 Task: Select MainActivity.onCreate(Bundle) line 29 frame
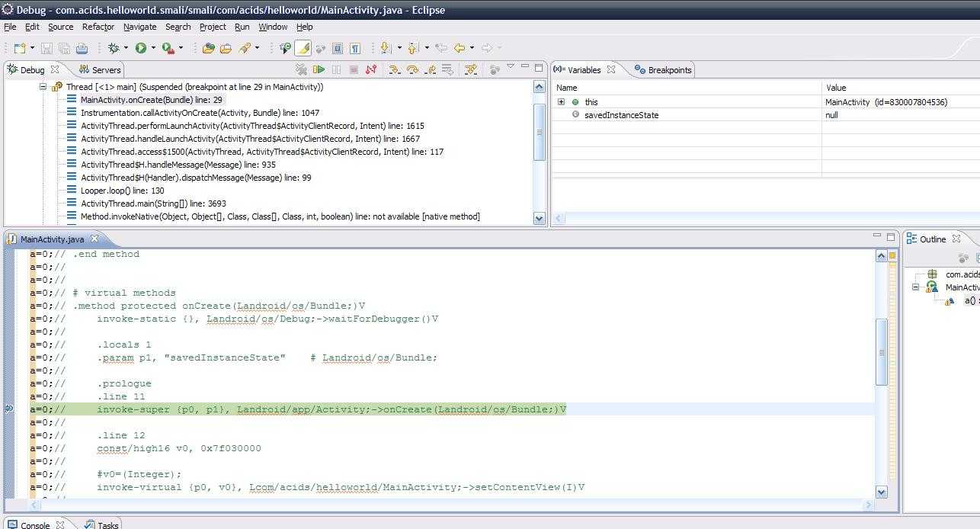point(151,100)
